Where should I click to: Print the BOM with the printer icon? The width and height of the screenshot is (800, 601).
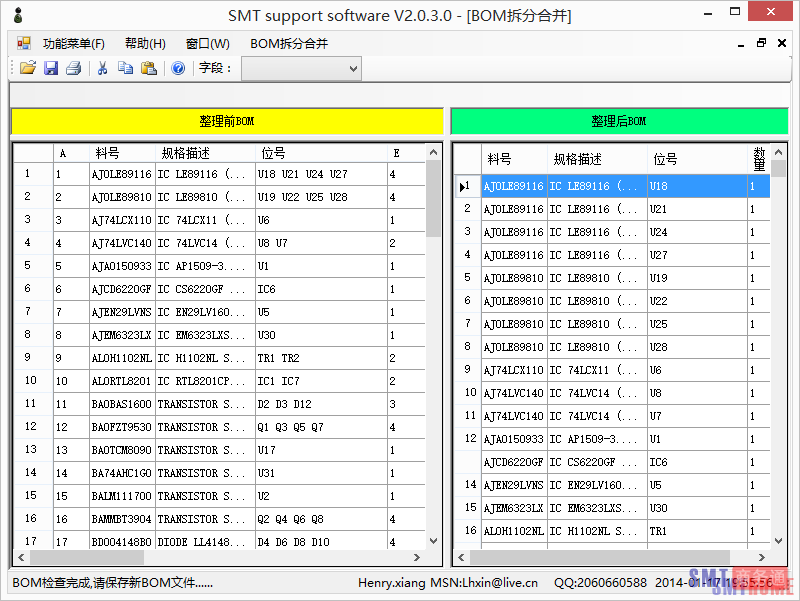tap(72, 68)
